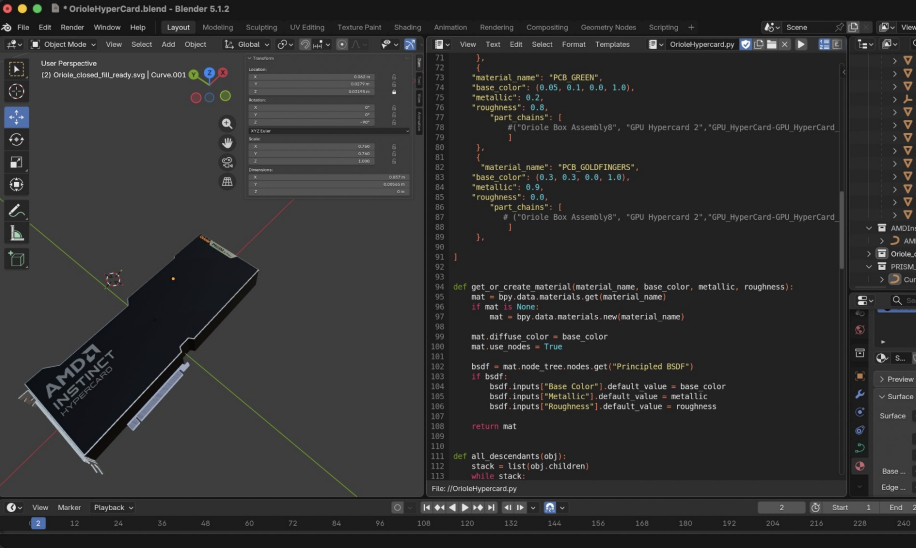Open the text editor type dropdown
Viewport: 916px width, 548px height.
[442, 44]
